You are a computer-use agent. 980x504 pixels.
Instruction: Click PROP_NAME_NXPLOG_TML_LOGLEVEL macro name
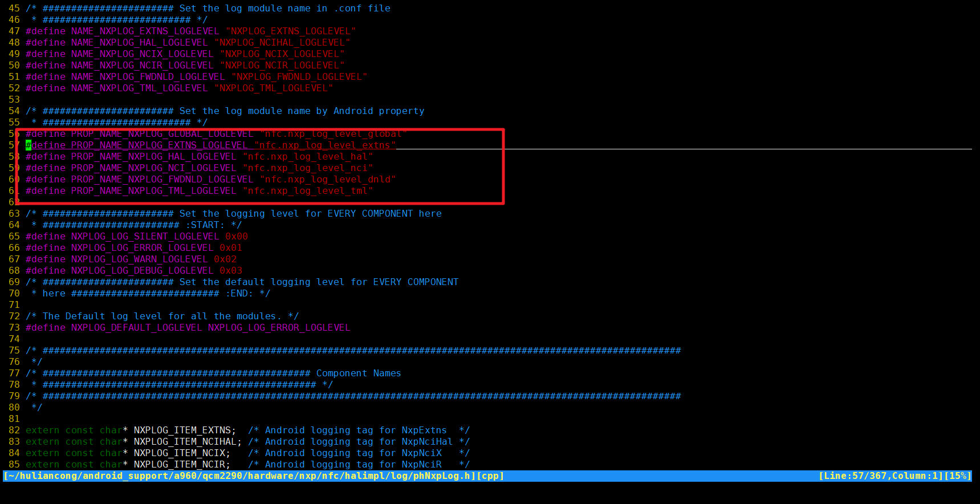coord(153,191)
